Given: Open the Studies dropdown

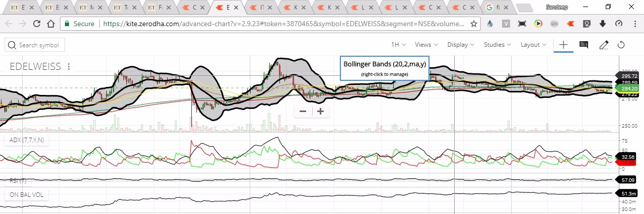Looking at the screenshot, I should [497, 45].
